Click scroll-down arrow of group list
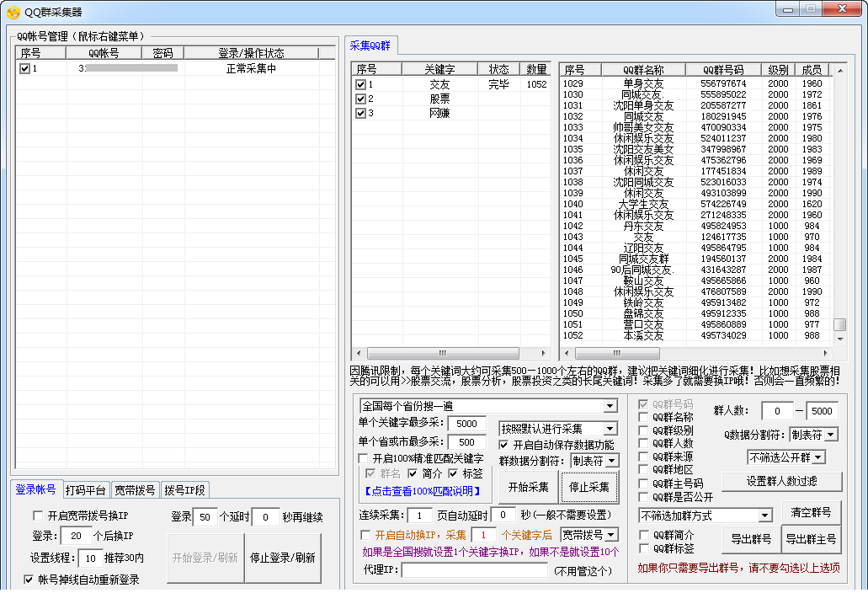Viewport: 868px width, 609px height. [839, 339]
